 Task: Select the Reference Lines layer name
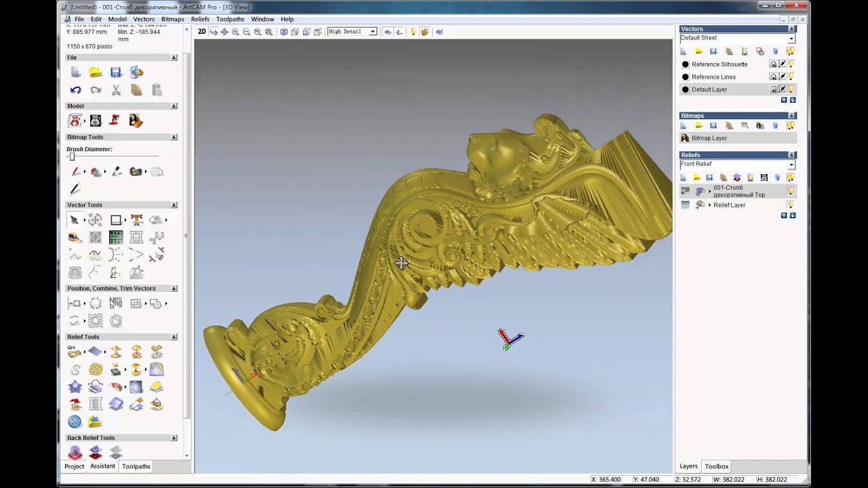coord(713,77)
